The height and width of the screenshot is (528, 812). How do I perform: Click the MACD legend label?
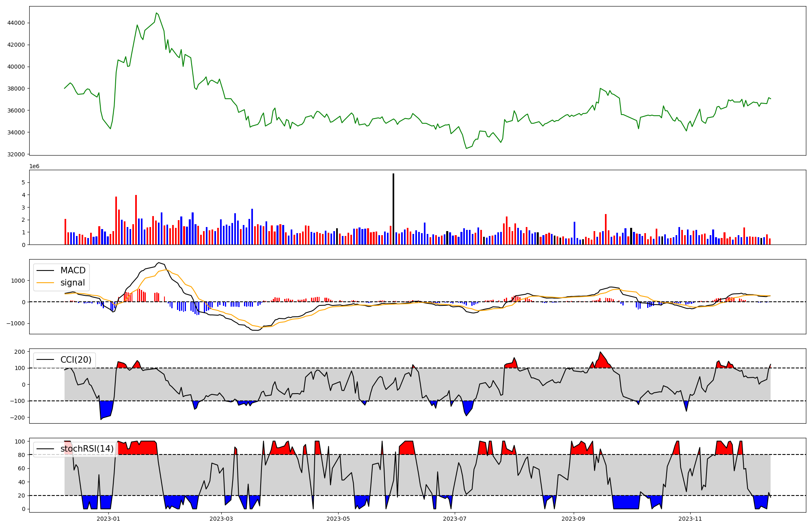point(73,270)
